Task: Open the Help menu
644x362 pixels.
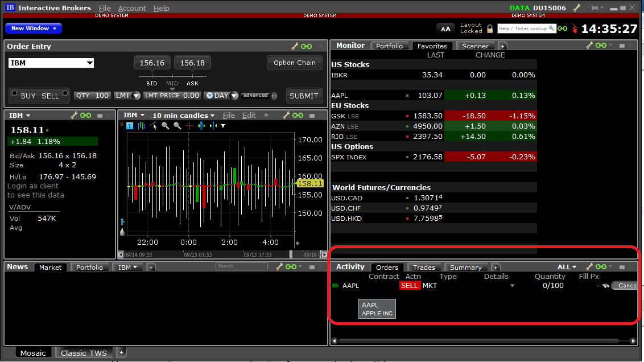Action: click(161, 8)
